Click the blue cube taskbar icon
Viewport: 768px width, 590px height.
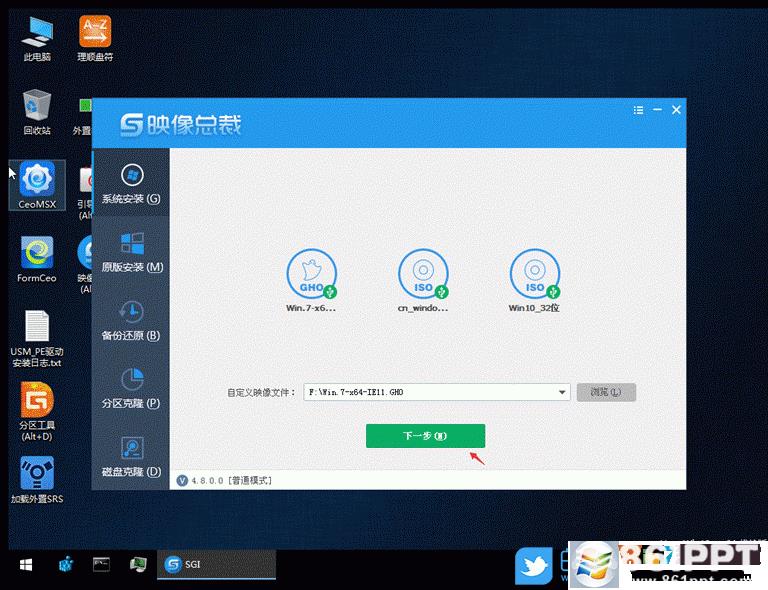pyautogui.click(x=66, y=565)
